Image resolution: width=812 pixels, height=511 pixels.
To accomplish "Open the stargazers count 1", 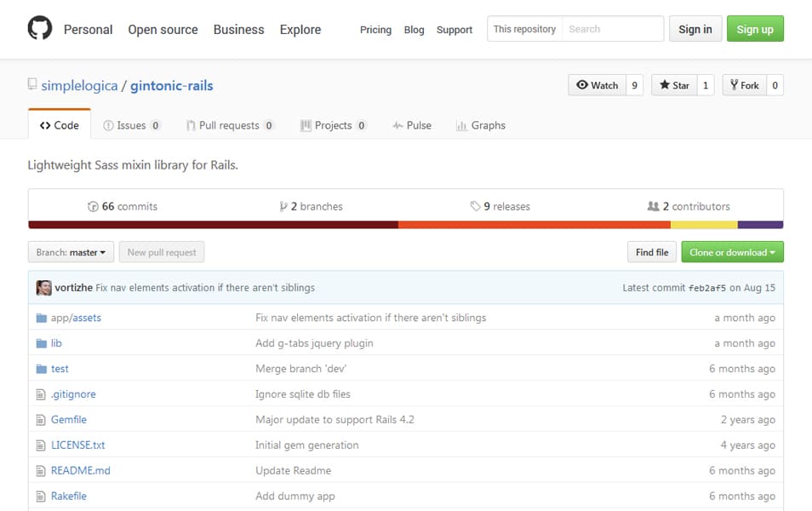I will [706, 85].
